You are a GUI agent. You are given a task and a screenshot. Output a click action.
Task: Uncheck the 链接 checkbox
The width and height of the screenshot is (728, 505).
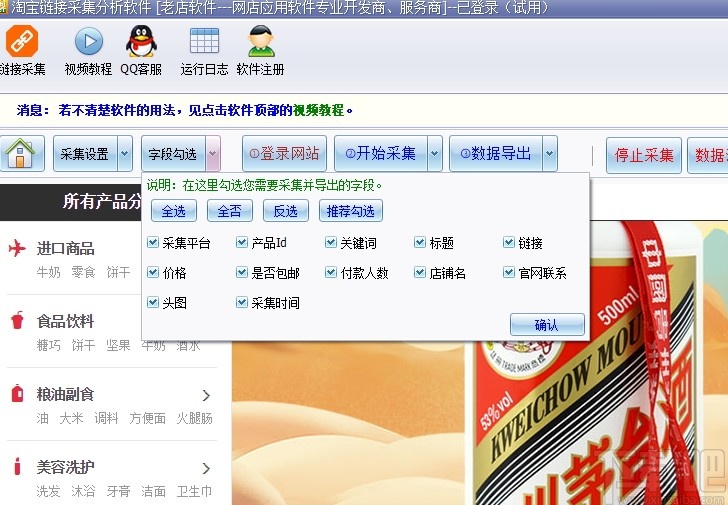pos(509,242)
